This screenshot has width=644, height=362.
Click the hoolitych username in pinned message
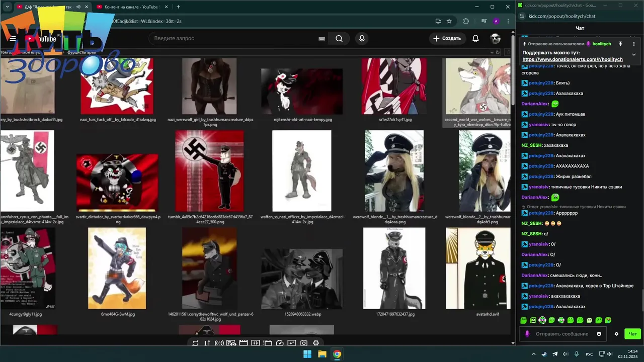(x=601, y=44)
